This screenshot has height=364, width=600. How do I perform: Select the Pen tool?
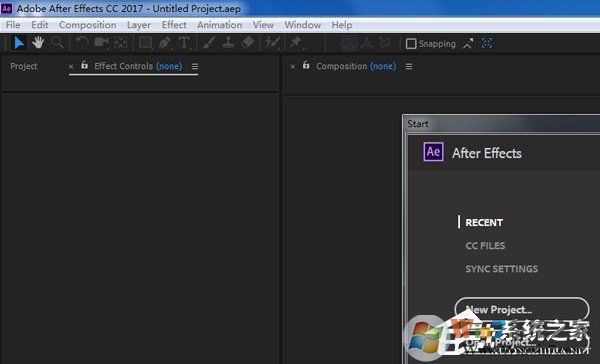165,42
